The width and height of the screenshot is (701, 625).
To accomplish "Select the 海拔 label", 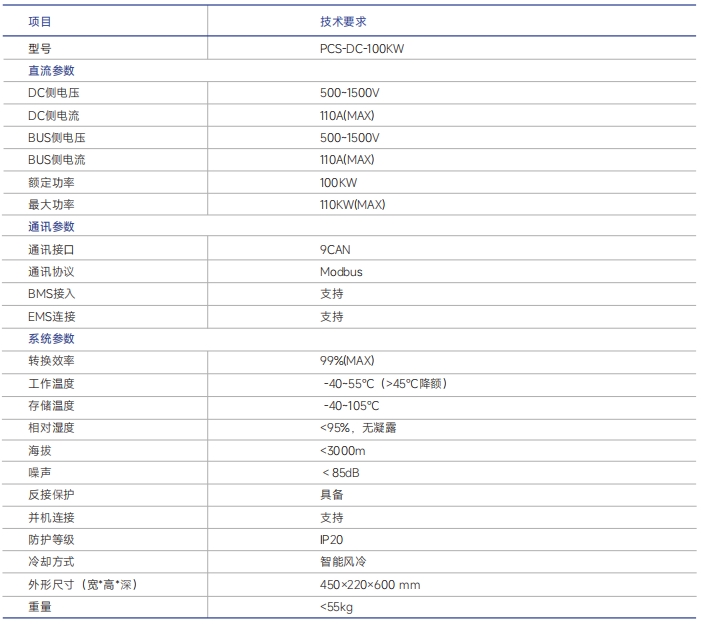I will pos(40,451).
